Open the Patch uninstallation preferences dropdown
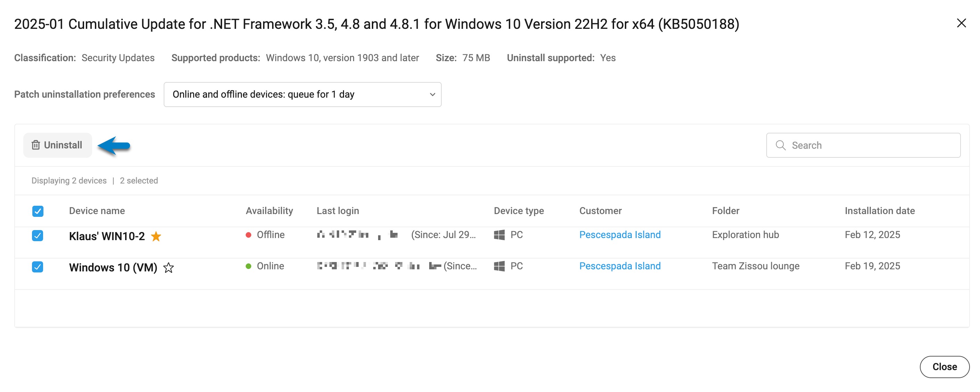Screen dimensions: 980x392 [x=302, y=95]
